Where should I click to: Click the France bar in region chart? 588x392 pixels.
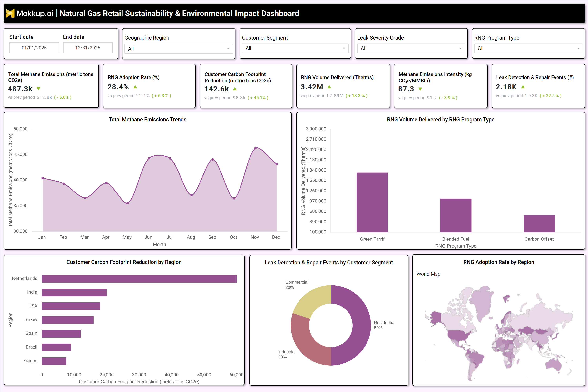pyautogui.click(x=54, y=361)
